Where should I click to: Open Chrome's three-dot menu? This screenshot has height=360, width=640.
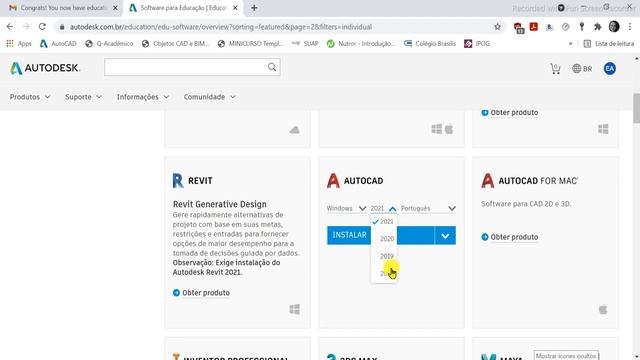coord(630,27)
